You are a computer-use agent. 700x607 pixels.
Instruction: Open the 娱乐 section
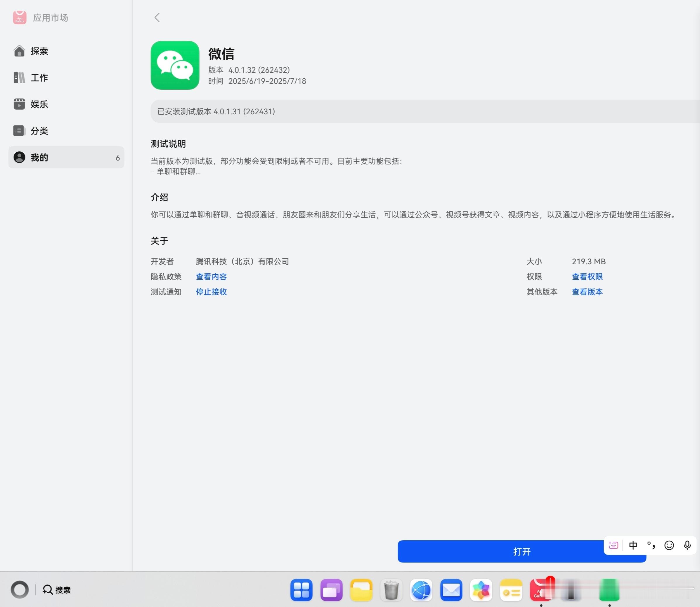(66, 104)
